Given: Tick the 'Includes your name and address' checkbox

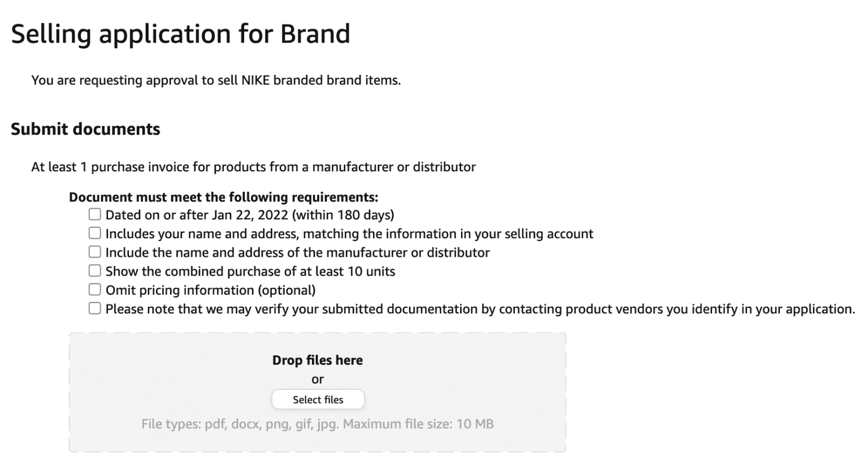Looking at the screenshot, I should (x=94, y=233).
